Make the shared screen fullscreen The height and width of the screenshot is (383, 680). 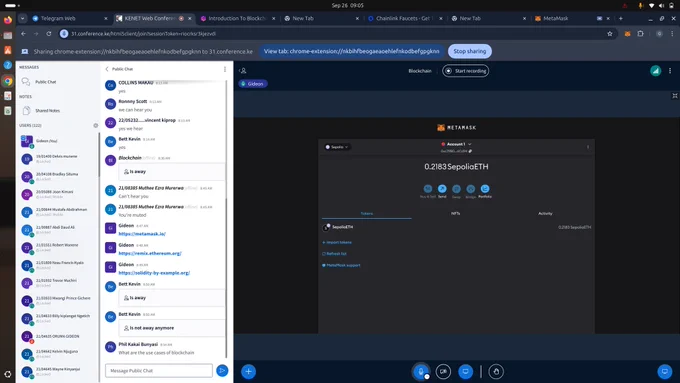[675, 96]
